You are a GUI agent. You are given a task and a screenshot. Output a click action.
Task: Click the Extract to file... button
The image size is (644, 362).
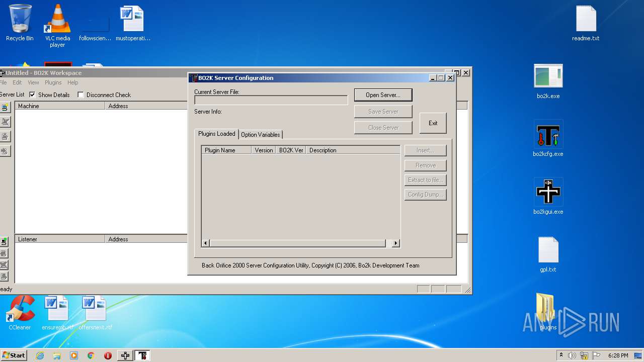(x=425, y=179)
